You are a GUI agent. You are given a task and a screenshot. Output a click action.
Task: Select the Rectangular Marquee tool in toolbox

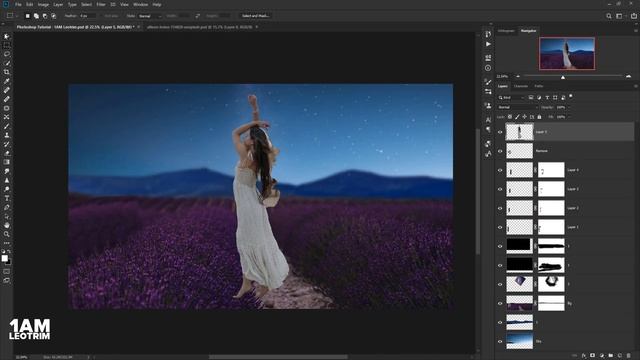click(7, 45)
